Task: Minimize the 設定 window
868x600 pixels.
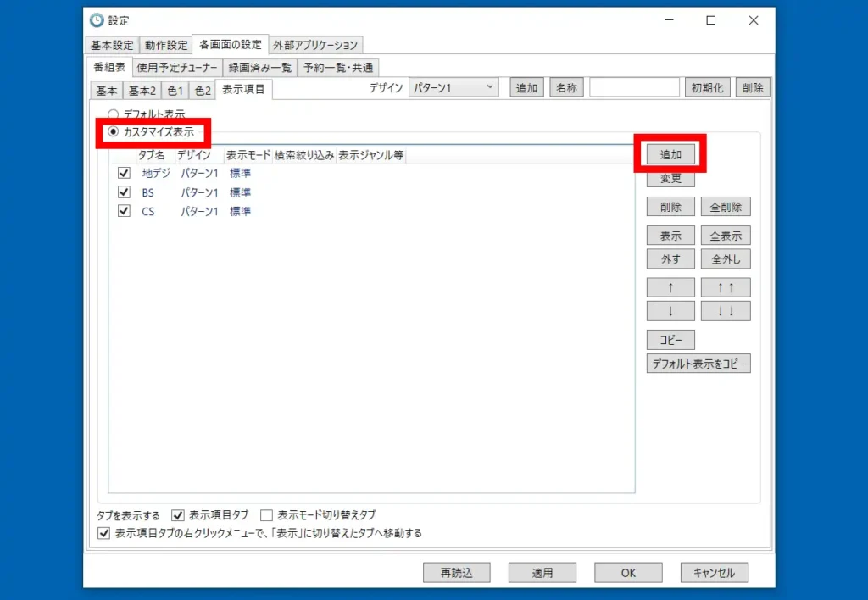Action: 670,20
